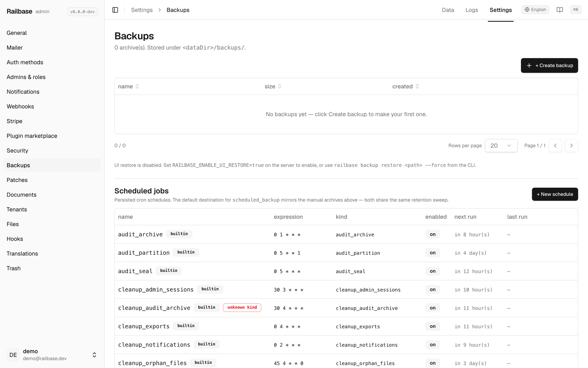
Task: Toggle cleanup_orphan_files enabled state
Action: (433, 363)
